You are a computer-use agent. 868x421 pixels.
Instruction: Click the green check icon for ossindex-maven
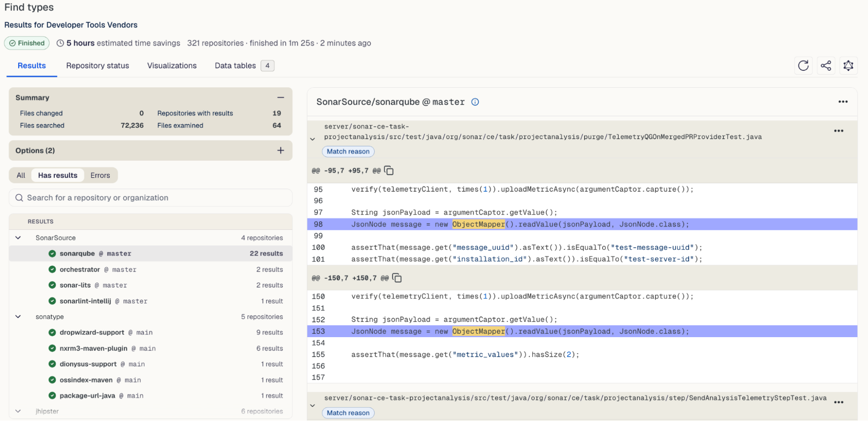[x=52, y=380]
